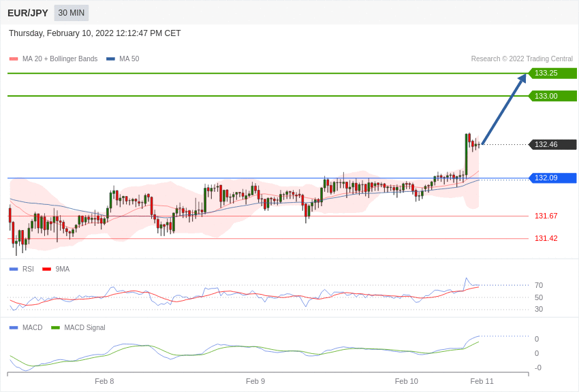Toggle the RSI legend entry

coord(21,269)
